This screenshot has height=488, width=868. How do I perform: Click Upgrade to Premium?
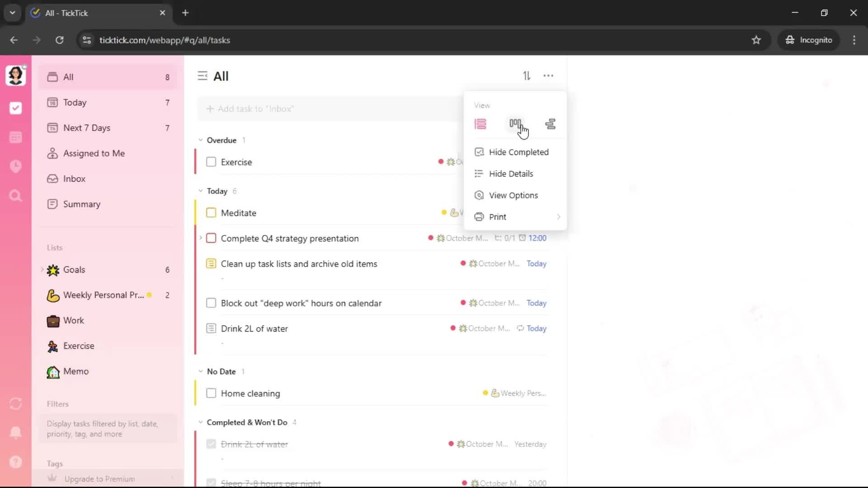click(x=99, y=479)
